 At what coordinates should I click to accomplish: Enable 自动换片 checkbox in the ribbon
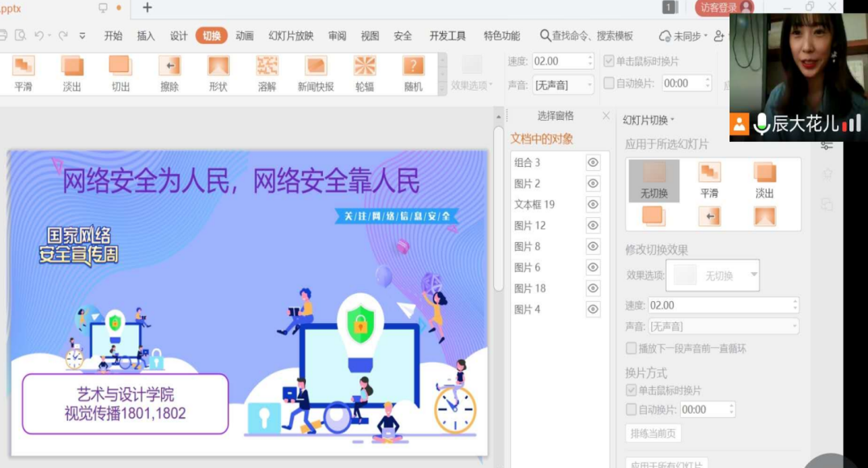[x=609, y=83]
